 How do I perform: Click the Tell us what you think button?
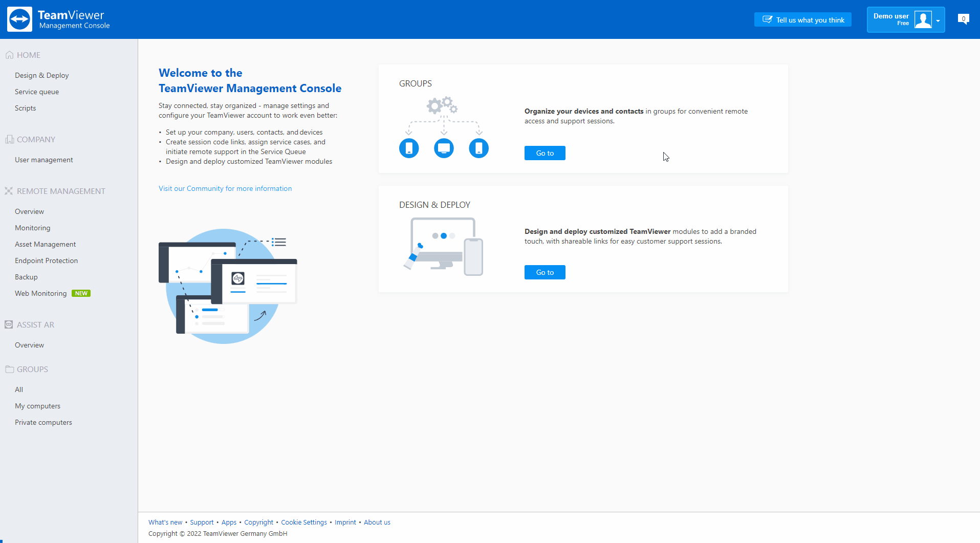[802, 19]
